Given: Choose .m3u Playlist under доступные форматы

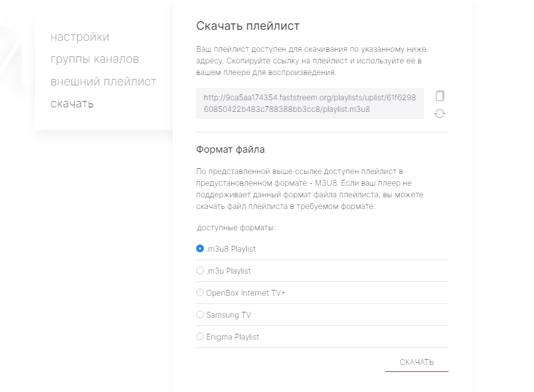Looking at the screenshot, I should (200, 270).
